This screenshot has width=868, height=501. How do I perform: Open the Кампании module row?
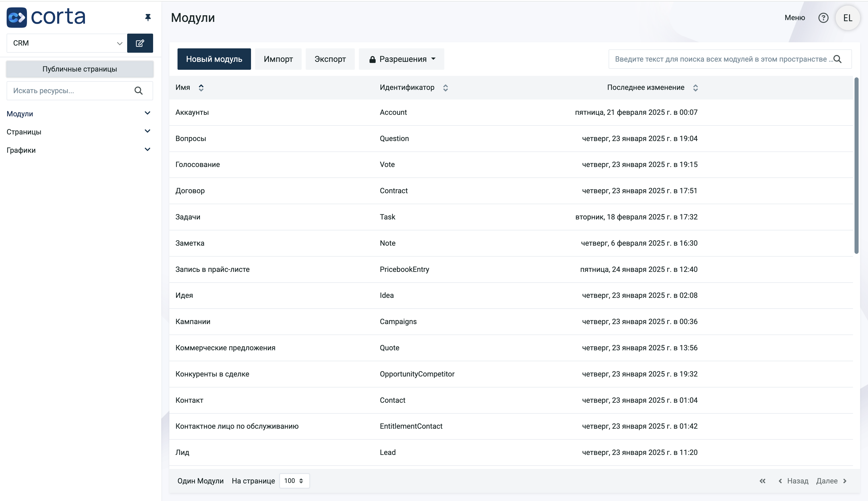511,322
